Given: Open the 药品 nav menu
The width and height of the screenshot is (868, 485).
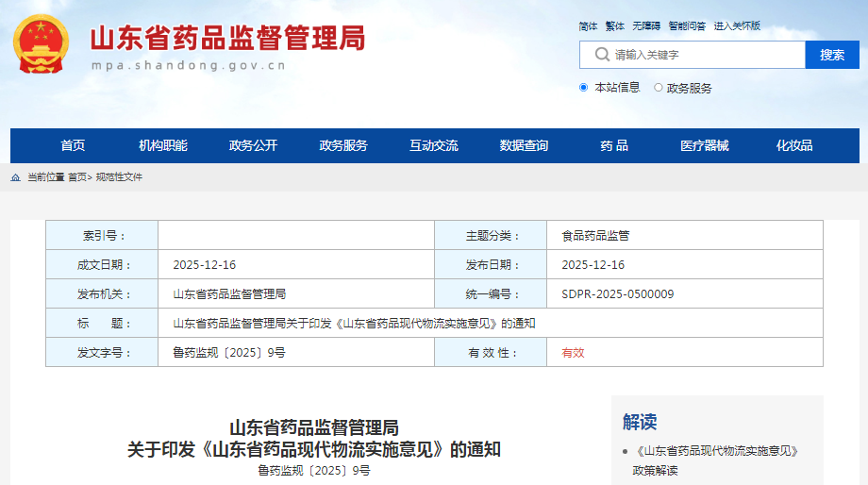Looking at the screenshot, I should coord(614,145).
